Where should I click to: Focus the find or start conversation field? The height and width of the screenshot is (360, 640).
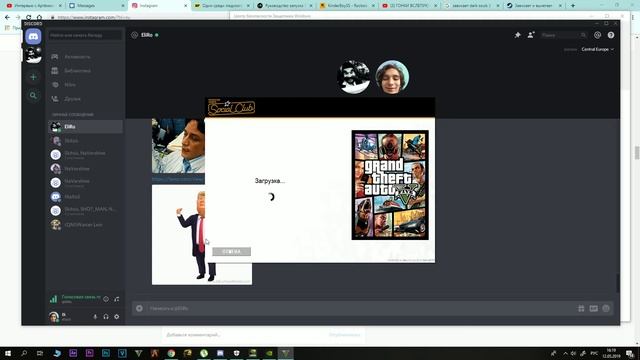85,36
